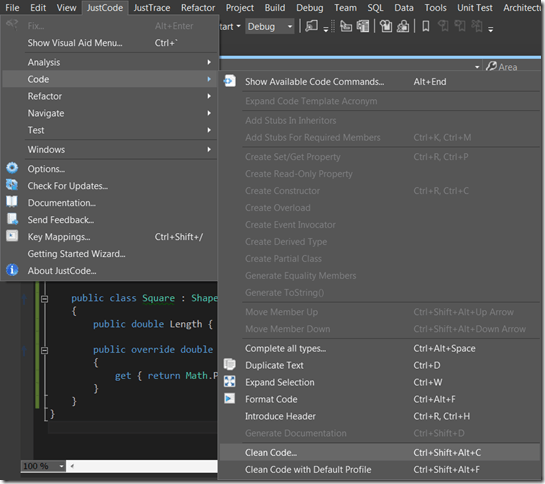Open the File menu
Screen dimensions: 545x484
click(x=12, y=8)
